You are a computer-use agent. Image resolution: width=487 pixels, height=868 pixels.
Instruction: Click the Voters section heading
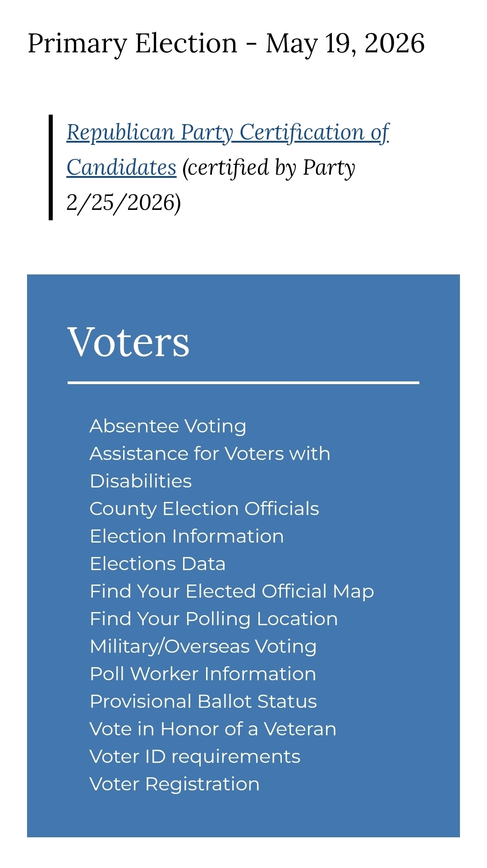pyautogui.click(x=129, y=342)
